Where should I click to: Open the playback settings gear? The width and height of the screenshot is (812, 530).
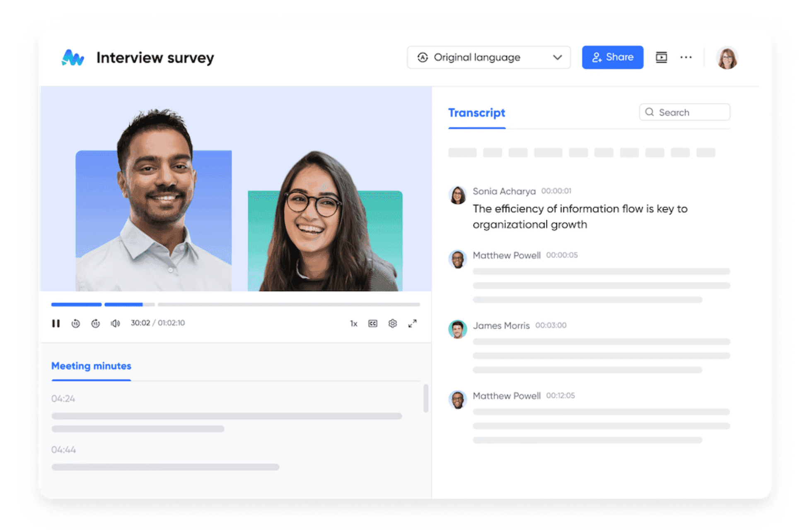pos(392,323)
